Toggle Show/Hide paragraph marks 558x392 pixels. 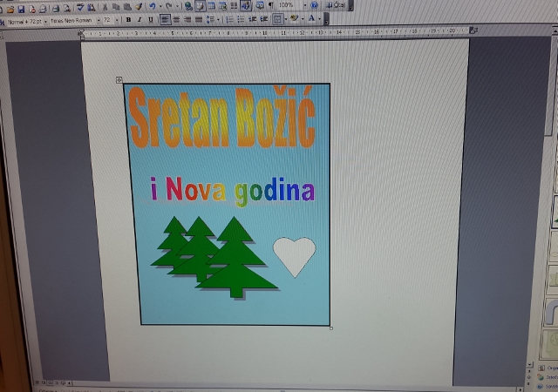(x=271, y=5)
